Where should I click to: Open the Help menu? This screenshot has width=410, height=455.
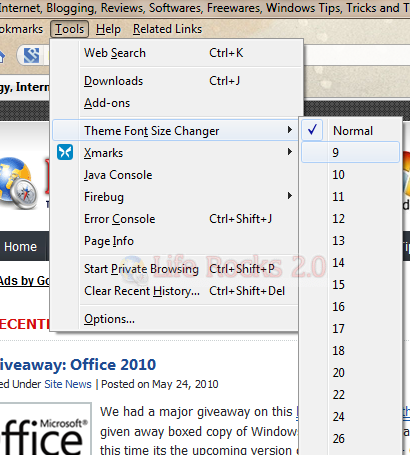108,29
